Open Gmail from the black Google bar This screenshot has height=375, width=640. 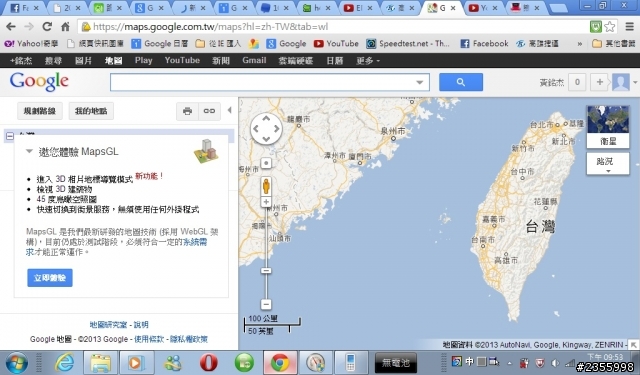254,60
